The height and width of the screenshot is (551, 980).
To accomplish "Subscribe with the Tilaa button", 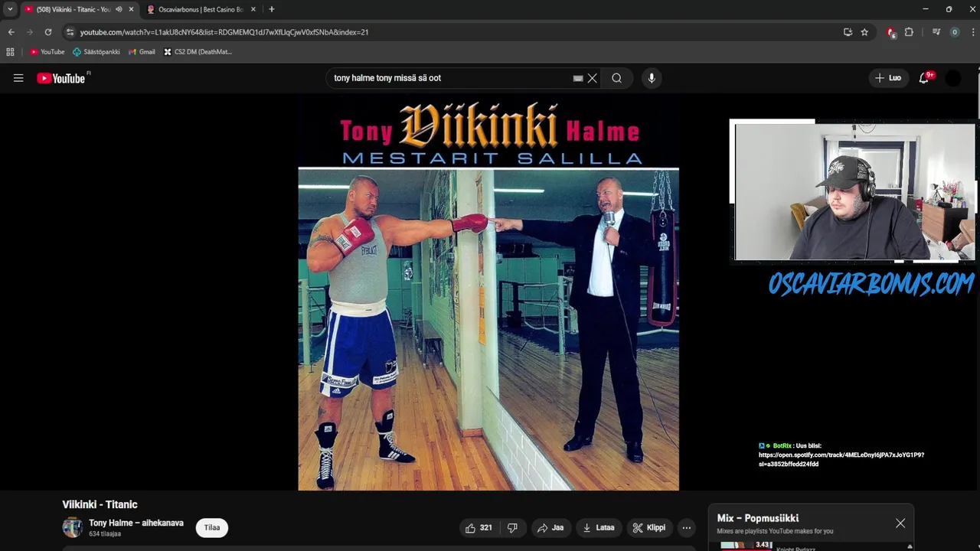I will pos(212,527).
